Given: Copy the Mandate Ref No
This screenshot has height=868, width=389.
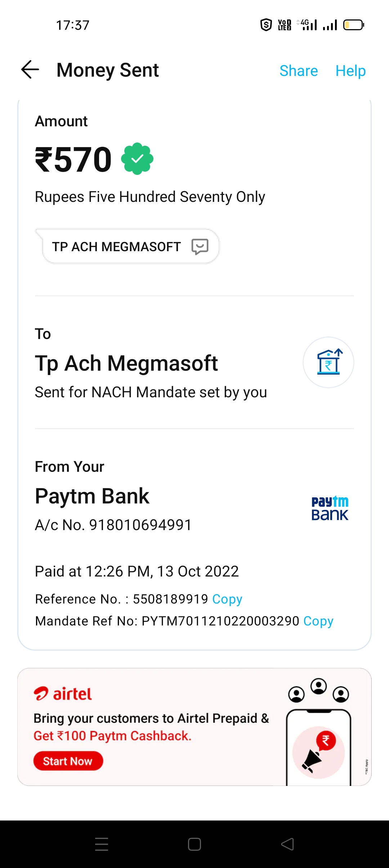Looking at the screenshot, I should [318, 621].
